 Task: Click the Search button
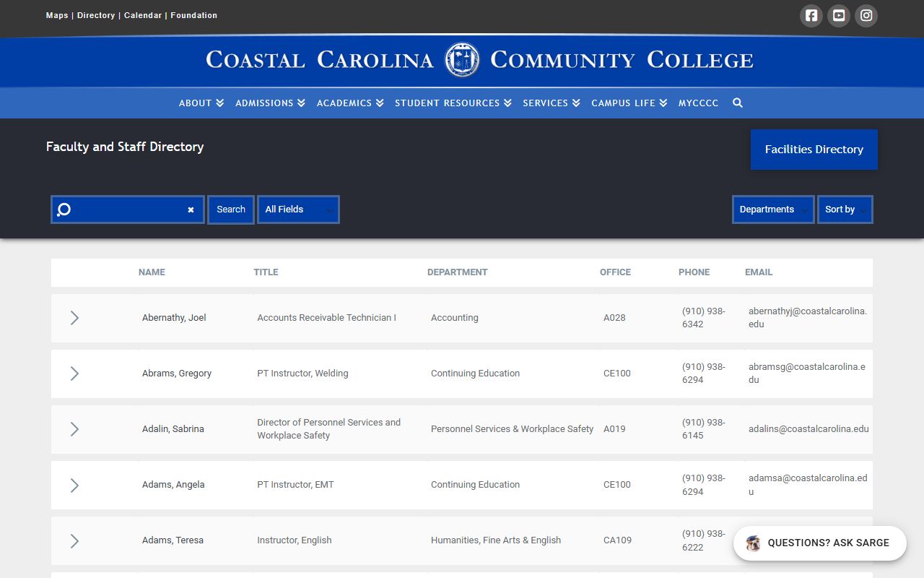tap(231, 210)
